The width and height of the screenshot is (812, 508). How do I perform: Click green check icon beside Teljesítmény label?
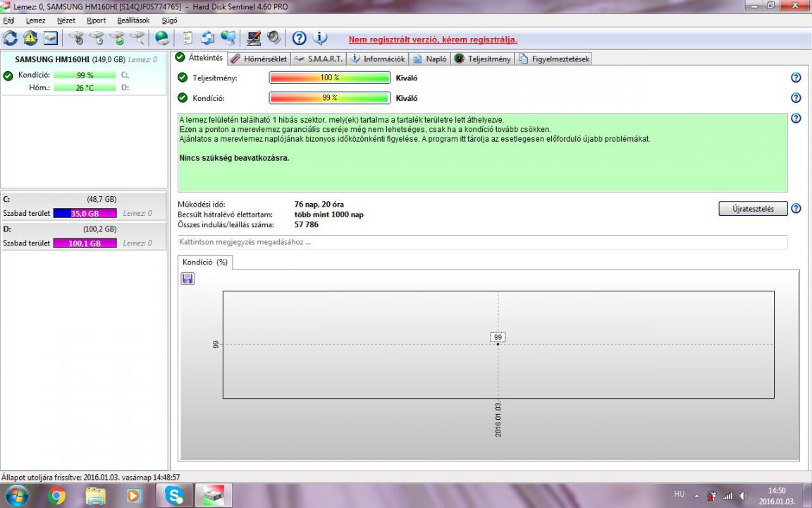click(x=183, y=78)
